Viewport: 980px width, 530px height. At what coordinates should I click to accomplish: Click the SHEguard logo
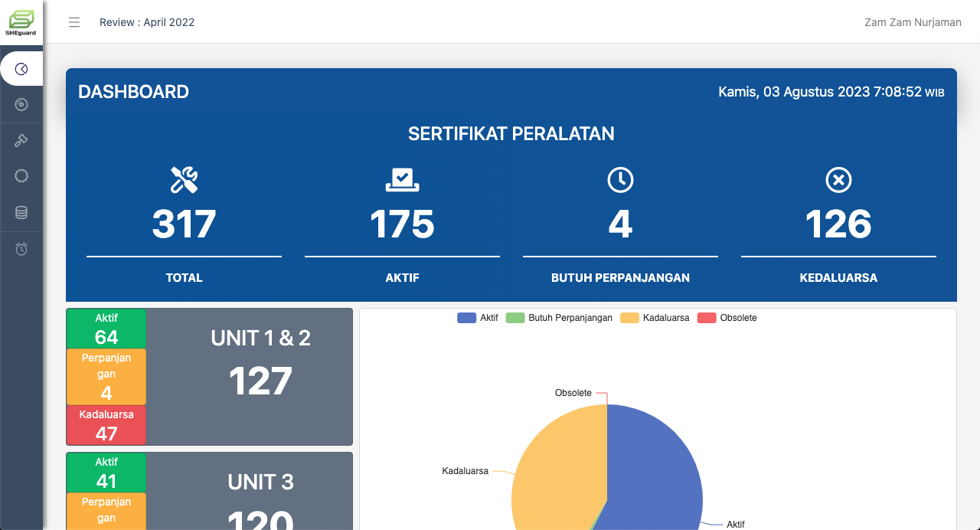tap(21, 22)
